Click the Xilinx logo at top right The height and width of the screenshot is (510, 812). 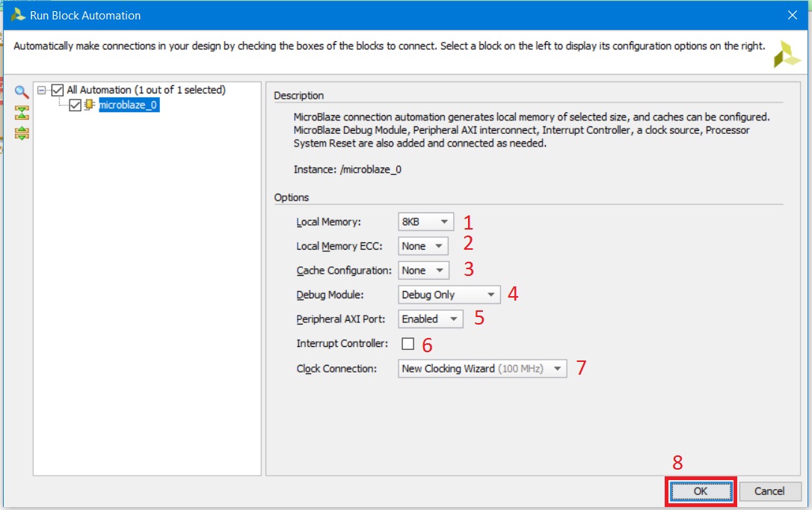tap(787, 54)
